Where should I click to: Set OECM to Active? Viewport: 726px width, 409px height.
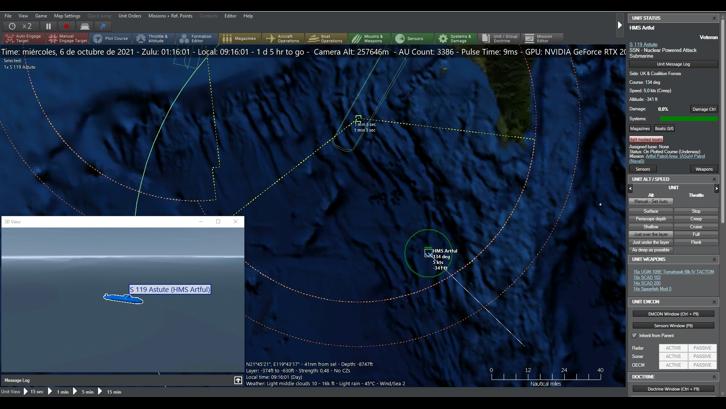[x=673, y=365]
